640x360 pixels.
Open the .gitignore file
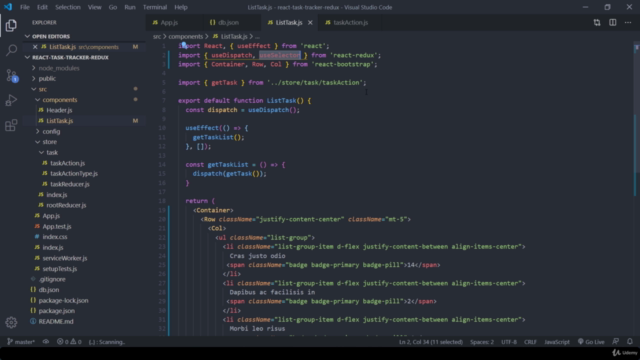click(x=52, y=279)
